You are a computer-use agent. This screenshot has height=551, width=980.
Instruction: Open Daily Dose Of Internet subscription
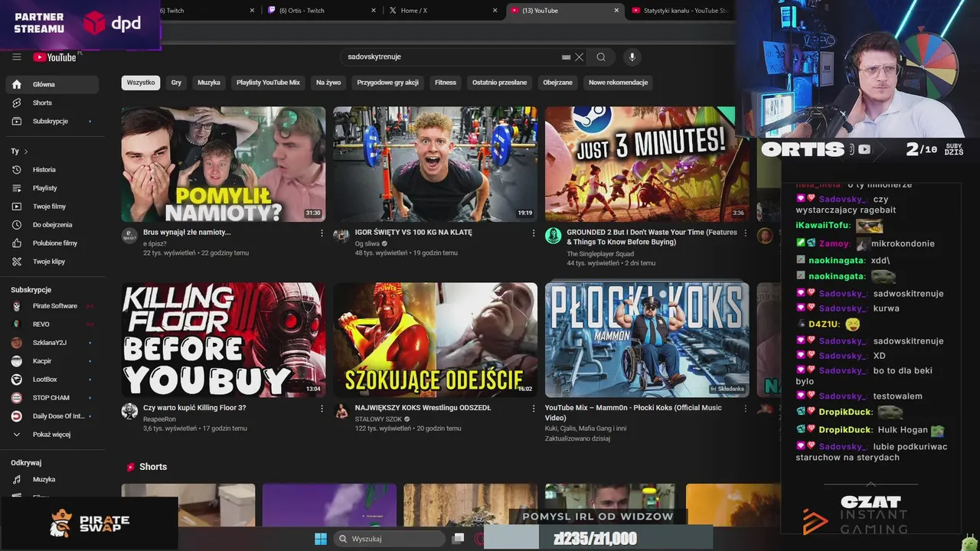(51, 416)
